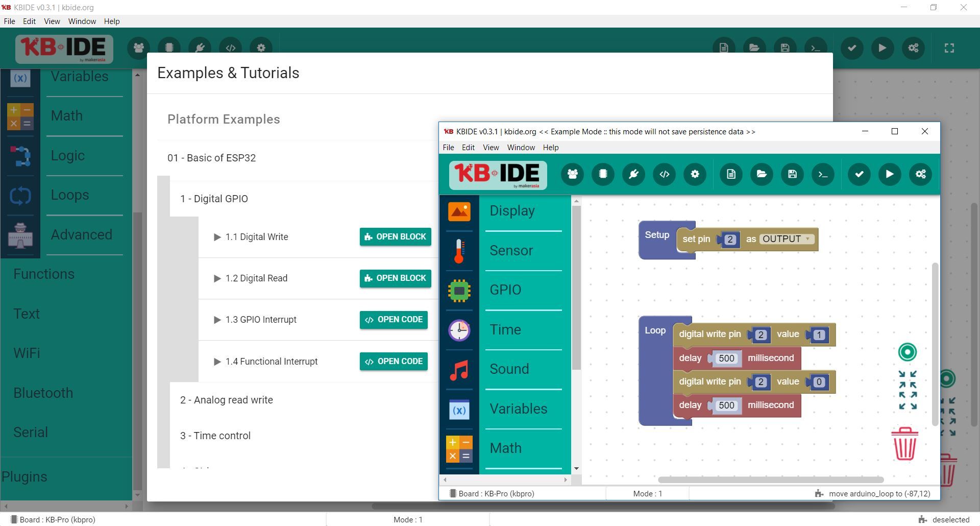Image resolution: width=980 pixels, height=526 pixels.
Task: Click fullscreen icon in main window toolbar
Action: (x=949, y=48)
